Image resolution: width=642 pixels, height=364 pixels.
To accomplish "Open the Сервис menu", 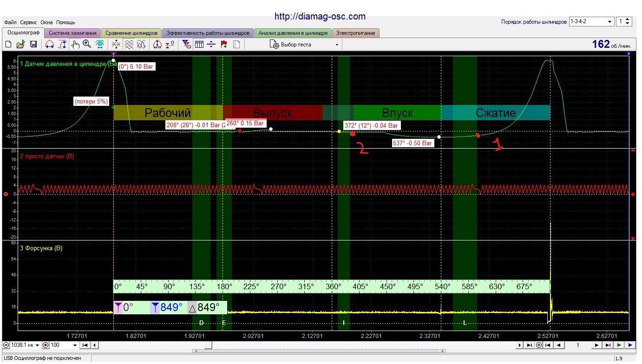I will 28,22.
